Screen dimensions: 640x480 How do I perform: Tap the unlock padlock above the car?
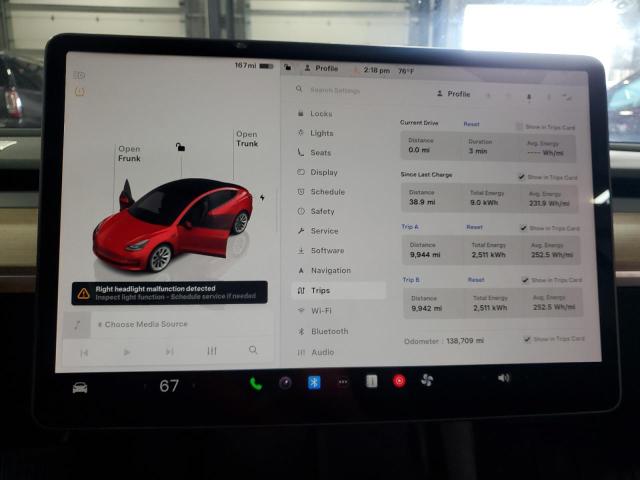click(180, 147)
